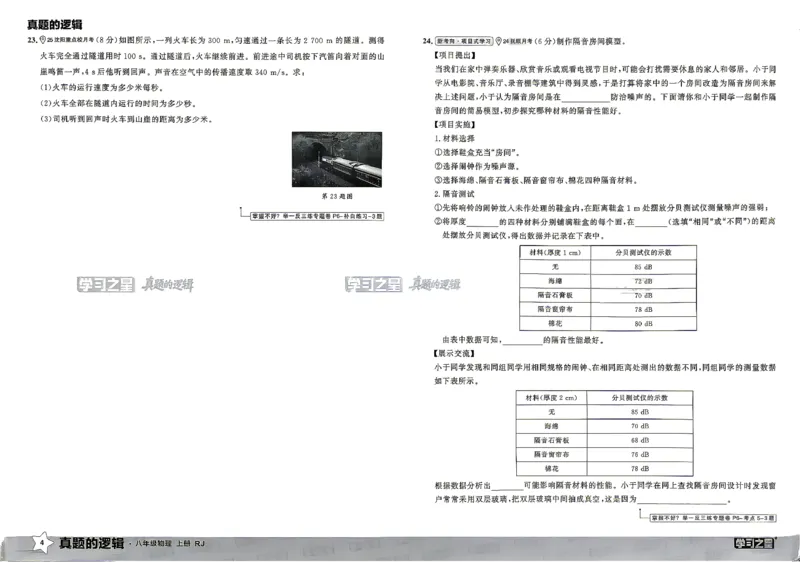Click sub-question '(2)火车全部在隧道内运行的时间为多少秒'
This screenshot has width=800, height=566.
pos(118,104)
